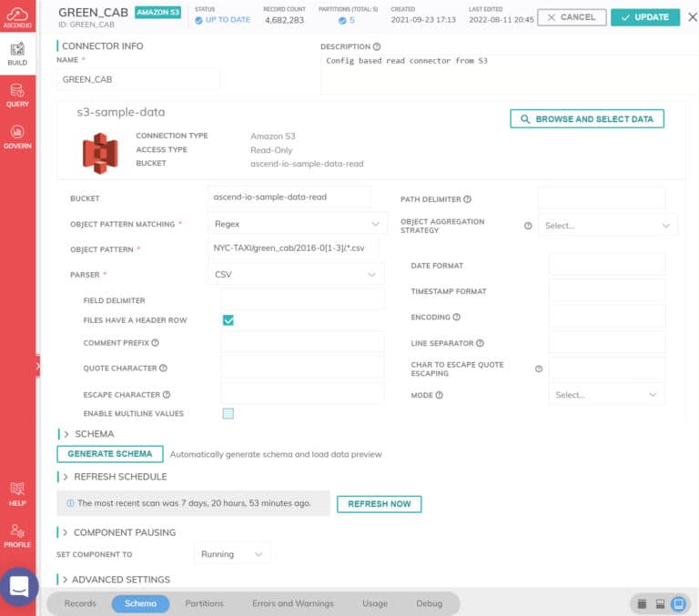Open the Usage tab
Viewport: 699px width, 616px height.
coord(375,603)
